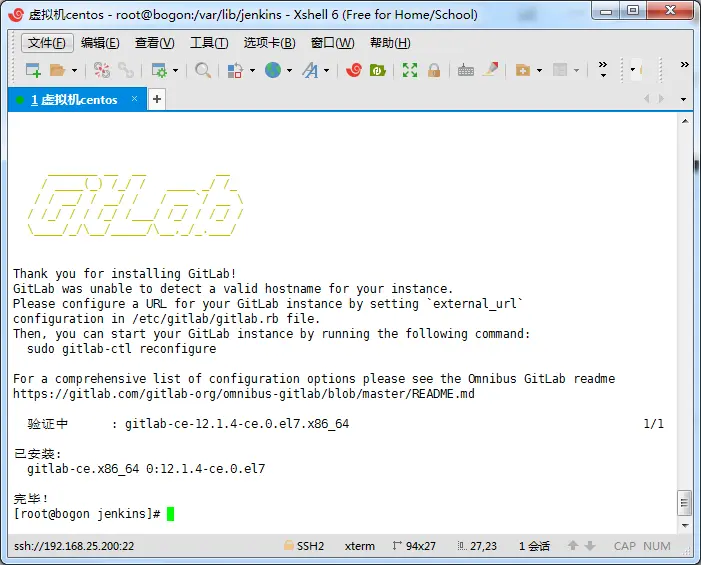The height and width of the screenshot is (565, 701).
Task: Click the font icon in toolbar
Action: pos(310,70)
